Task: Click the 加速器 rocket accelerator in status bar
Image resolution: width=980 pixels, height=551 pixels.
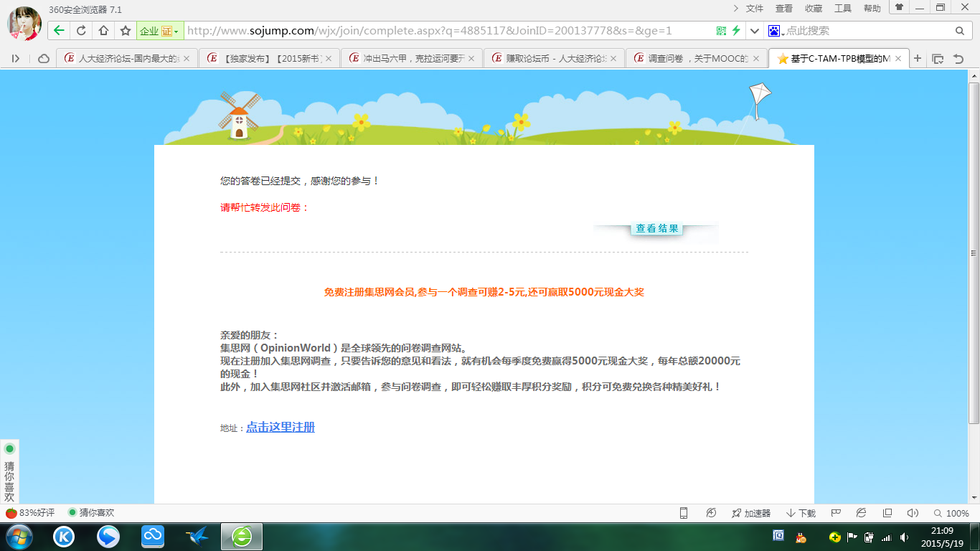Action: click(750, 513)
